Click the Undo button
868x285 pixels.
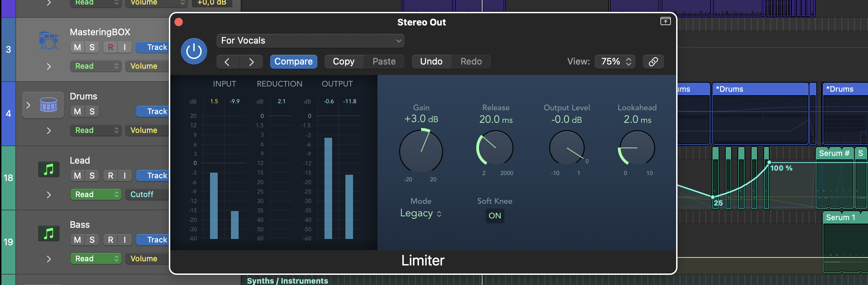[x=431, y=62]
